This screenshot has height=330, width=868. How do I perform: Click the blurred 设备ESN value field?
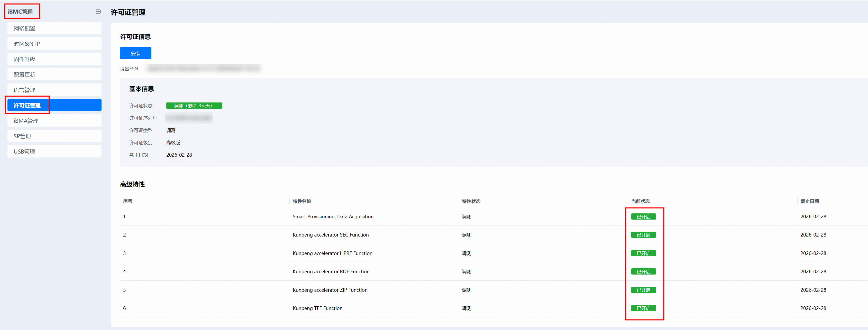coord(204,69)
